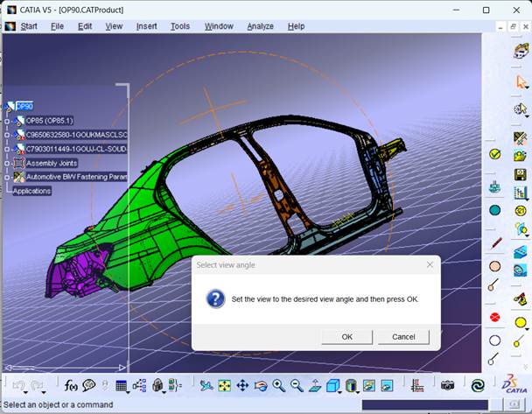
Task: Confirm view angle with OK
Action: point(347,337)
